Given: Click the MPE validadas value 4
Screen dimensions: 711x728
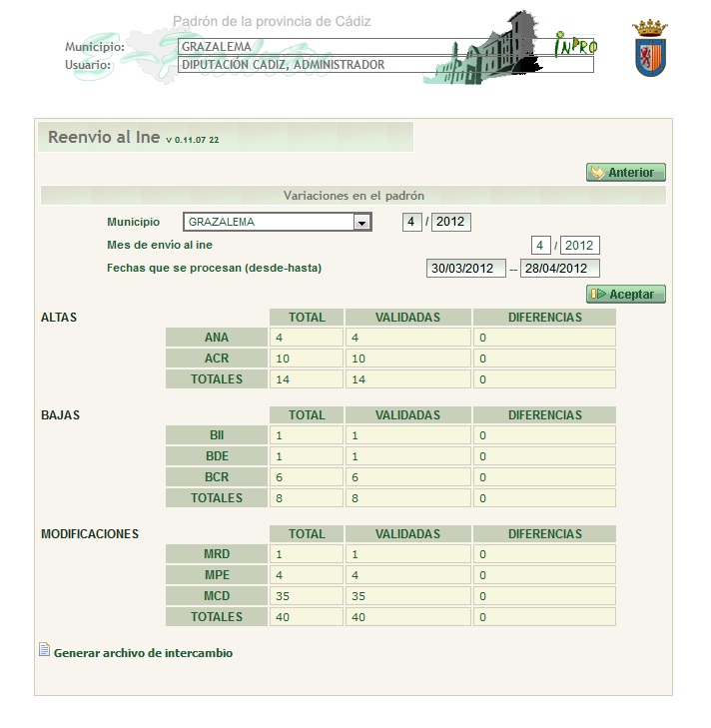Looking at the screenshot, I should point(407,575).
